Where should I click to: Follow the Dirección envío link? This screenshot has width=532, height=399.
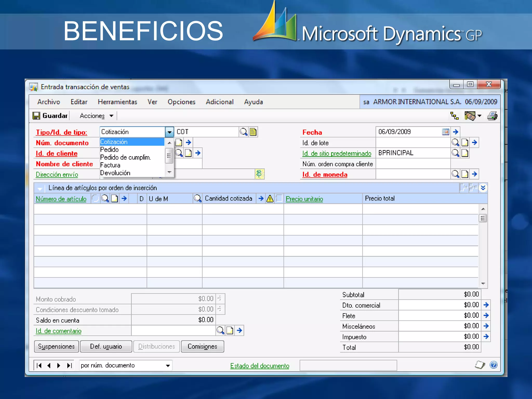57,175
